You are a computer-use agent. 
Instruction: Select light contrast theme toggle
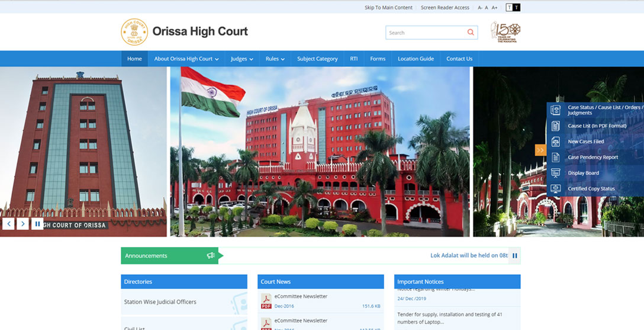(509, 7)
